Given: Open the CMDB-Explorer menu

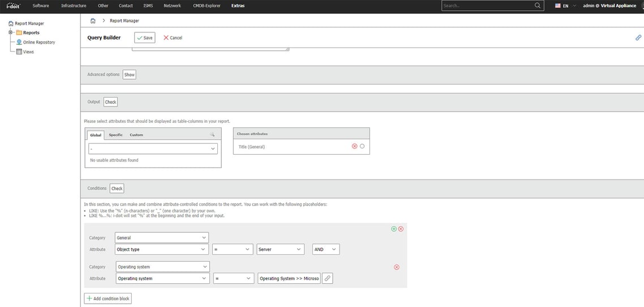Looking at the screenshot, I should pos(207,6).
